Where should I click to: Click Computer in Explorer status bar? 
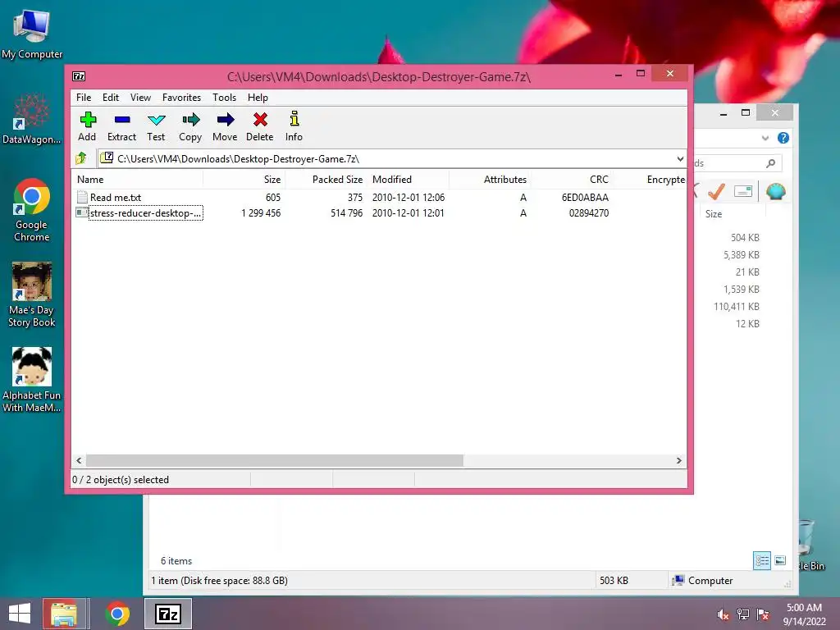click(x=710, y=580)
